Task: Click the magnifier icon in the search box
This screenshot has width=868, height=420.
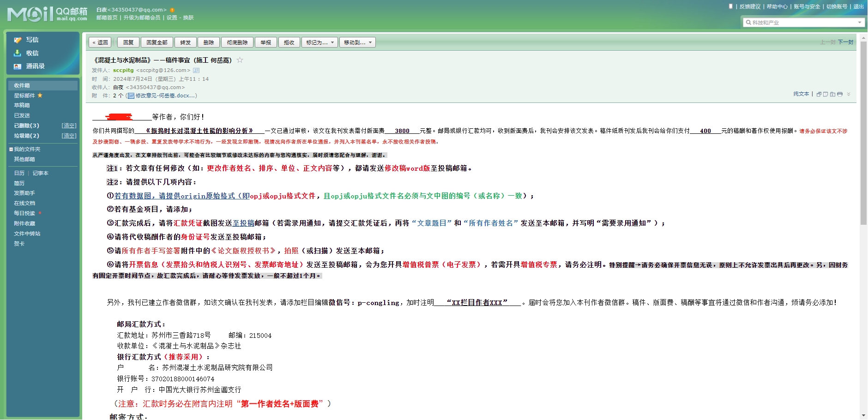Action: pyautogui.click(x=748, y=23)
